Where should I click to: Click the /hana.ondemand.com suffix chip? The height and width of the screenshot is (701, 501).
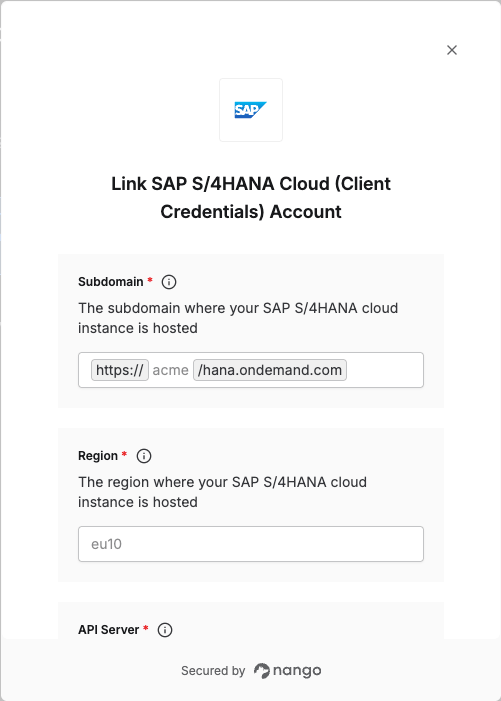270,370
